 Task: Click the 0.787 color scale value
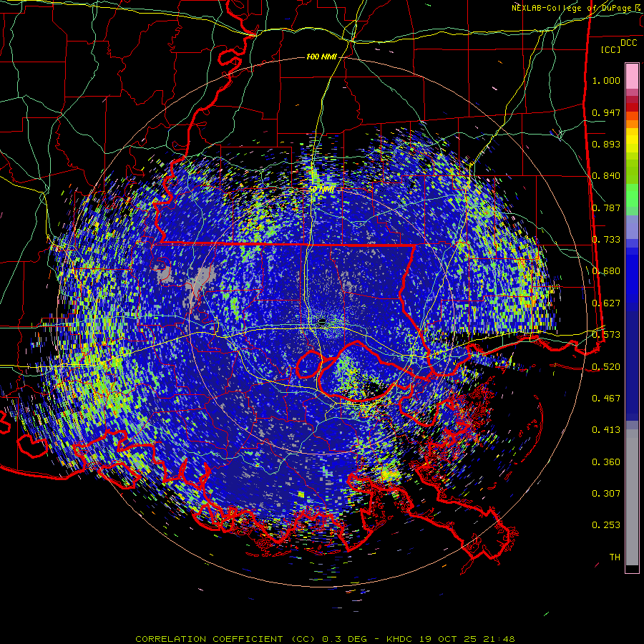(x=606, y=208)
